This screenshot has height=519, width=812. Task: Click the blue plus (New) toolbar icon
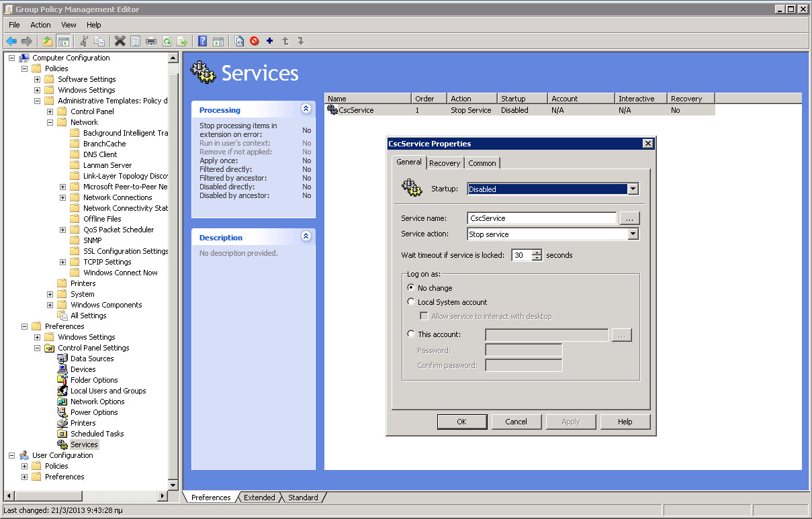pos(269,41)
